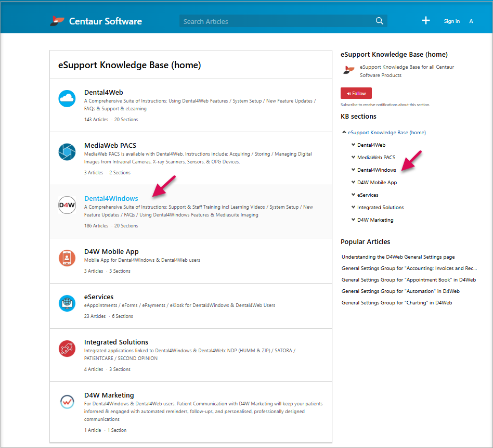Expand the D4W Marketing section chevron
The width and height of the screenshot is (493, 448).
(x=353, y=220)
